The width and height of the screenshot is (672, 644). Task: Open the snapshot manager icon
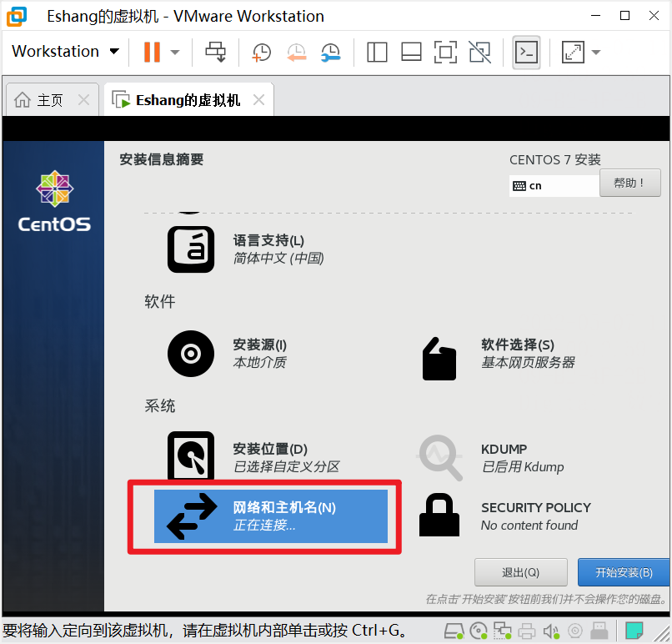[x=330, y=53]
